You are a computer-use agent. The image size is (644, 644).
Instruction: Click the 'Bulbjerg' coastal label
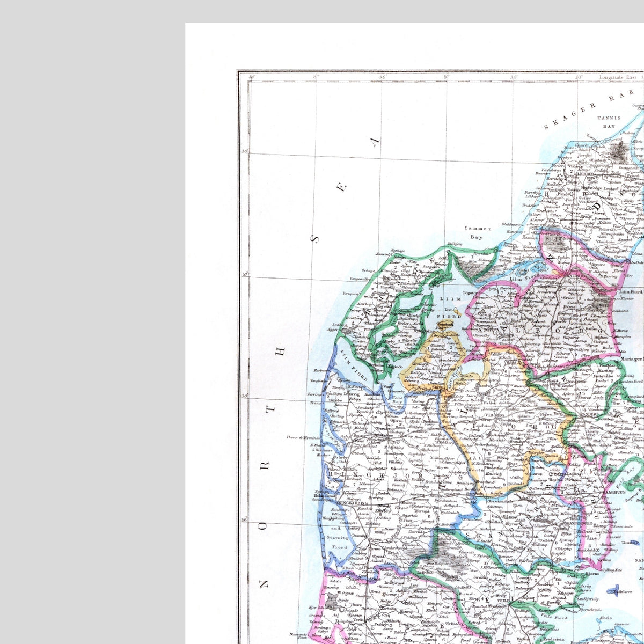click(x=455, y=244)
